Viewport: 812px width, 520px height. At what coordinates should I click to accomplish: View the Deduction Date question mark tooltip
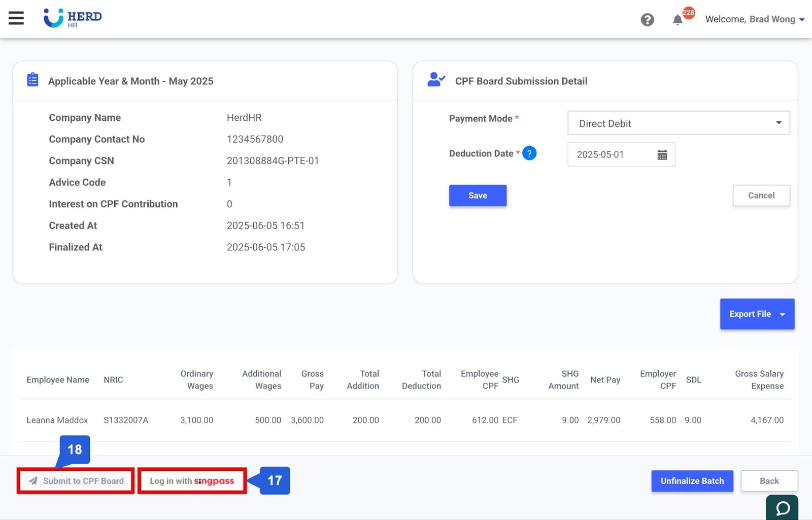(x=529, y=153)
